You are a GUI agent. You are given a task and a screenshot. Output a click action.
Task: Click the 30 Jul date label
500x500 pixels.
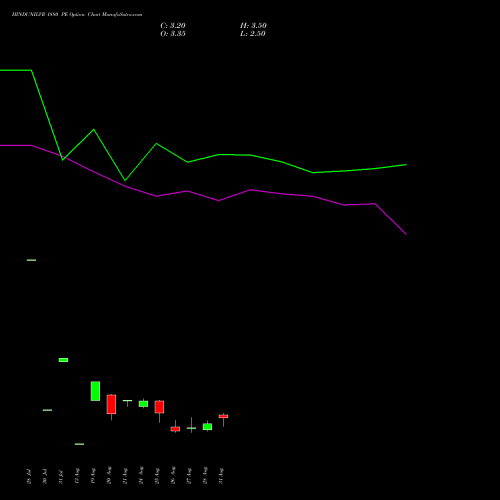tap(45, 476)
